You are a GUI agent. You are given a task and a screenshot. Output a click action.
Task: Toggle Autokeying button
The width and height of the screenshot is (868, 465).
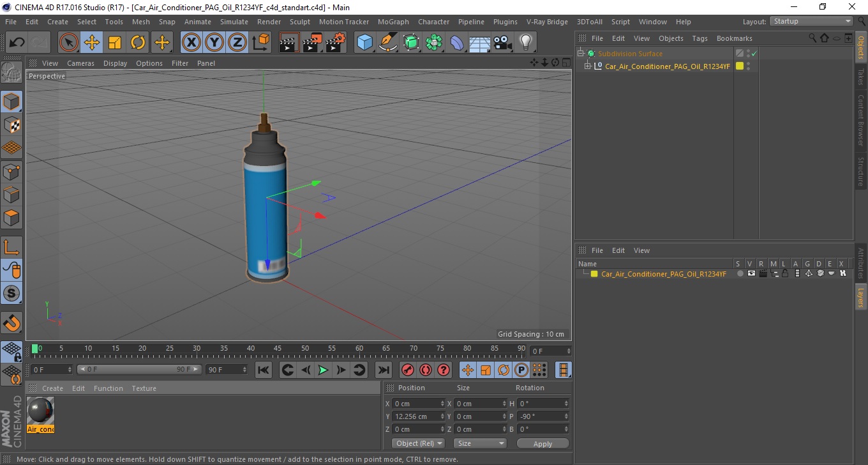[426, 370]
